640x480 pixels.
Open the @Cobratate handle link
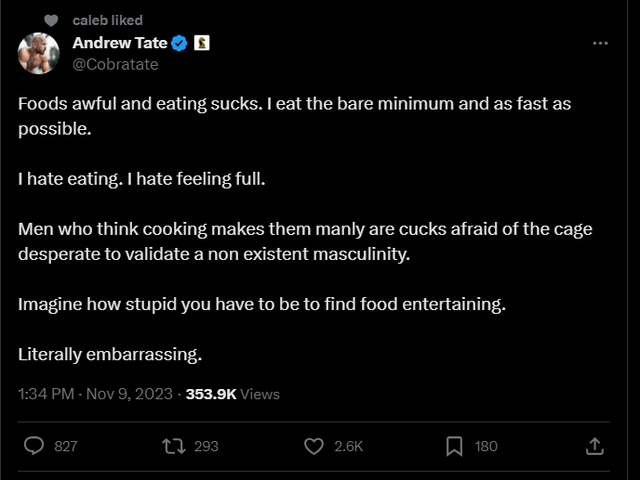(x=115, y=64)
